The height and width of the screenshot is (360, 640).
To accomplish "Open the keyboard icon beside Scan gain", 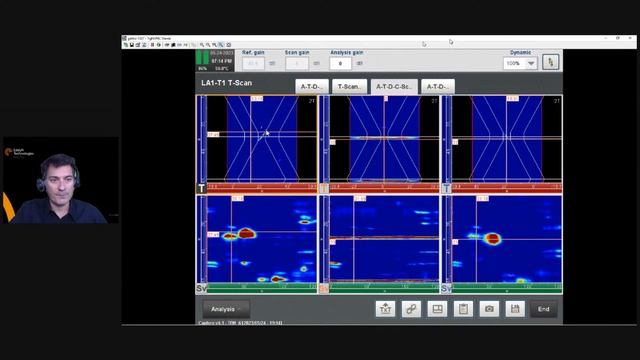I will tap(316, 63).
